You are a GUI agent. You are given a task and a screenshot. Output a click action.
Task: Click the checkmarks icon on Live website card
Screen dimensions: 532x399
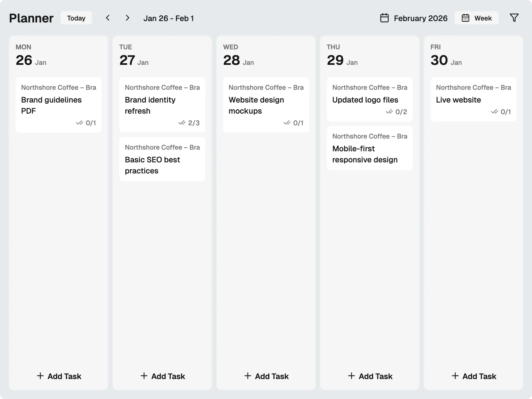pos(494,111)
